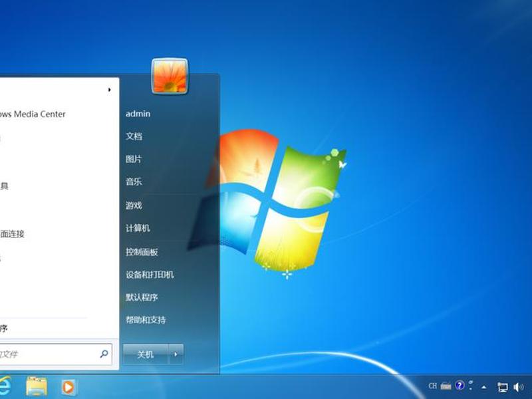This screenshot has height=399, width=532.
Task: Open 控制面板
Action: [x=142, y=252]
